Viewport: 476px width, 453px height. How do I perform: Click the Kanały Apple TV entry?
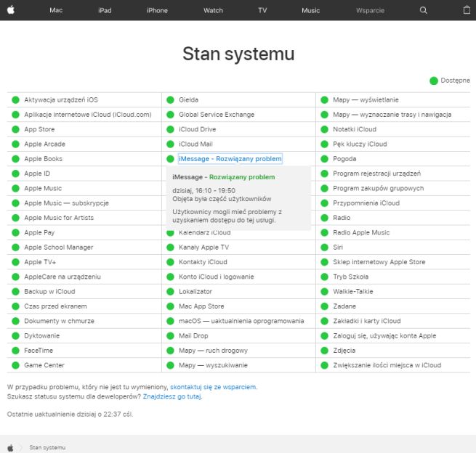(x=203, y=248)
